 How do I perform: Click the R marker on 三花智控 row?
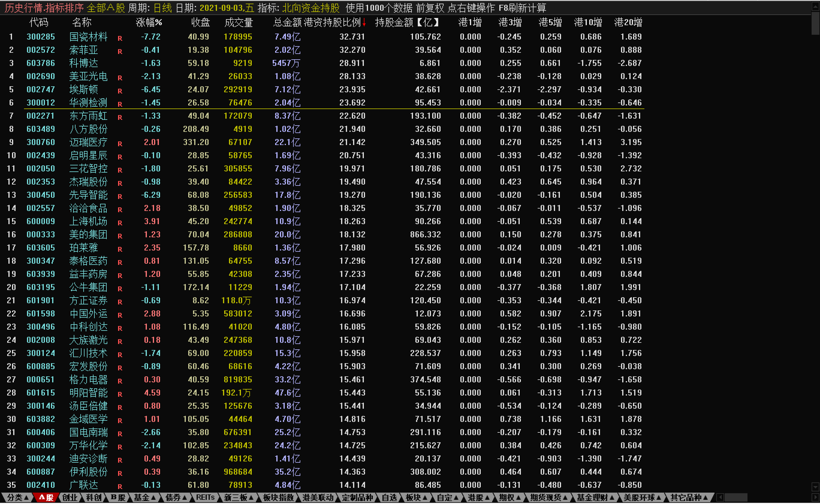120,170
